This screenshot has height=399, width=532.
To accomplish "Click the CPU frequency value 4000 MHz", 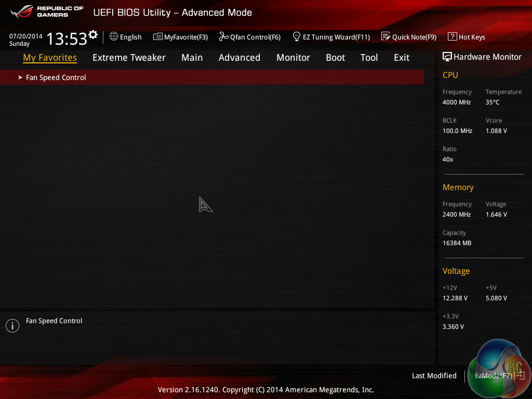I will [x=456, y=102].
